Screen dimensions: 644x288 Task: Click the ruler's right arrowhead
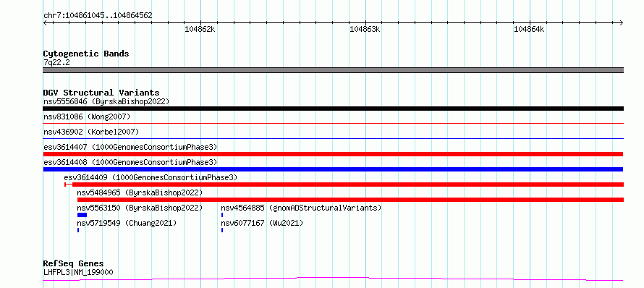pos(622,22)
